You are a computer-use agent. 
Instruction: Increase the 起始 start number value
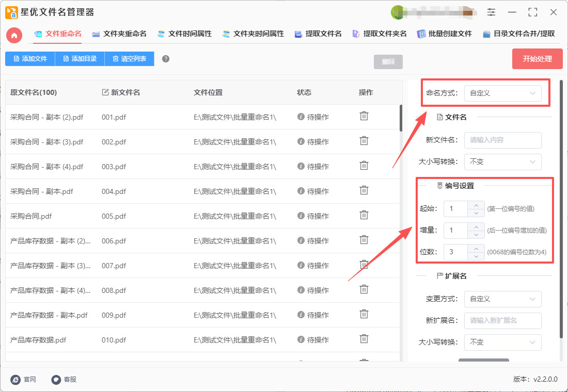[x=476, y=205]
